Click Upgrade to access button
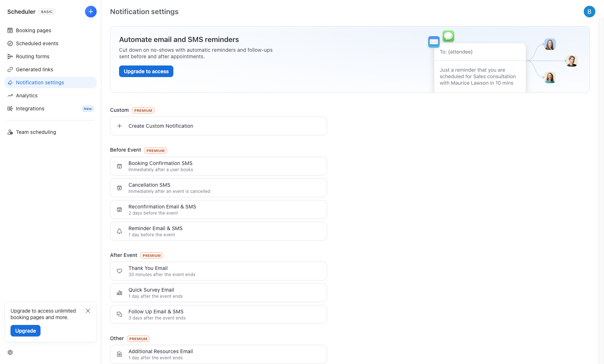Viewport: 604px width, 364px height. [146, 71]
